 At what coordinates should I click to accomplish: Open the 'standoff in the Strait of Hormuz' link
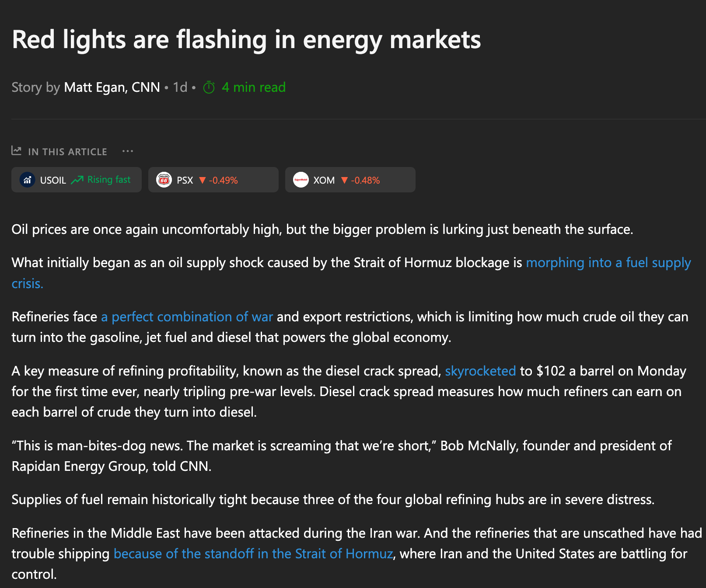(253, 554)
